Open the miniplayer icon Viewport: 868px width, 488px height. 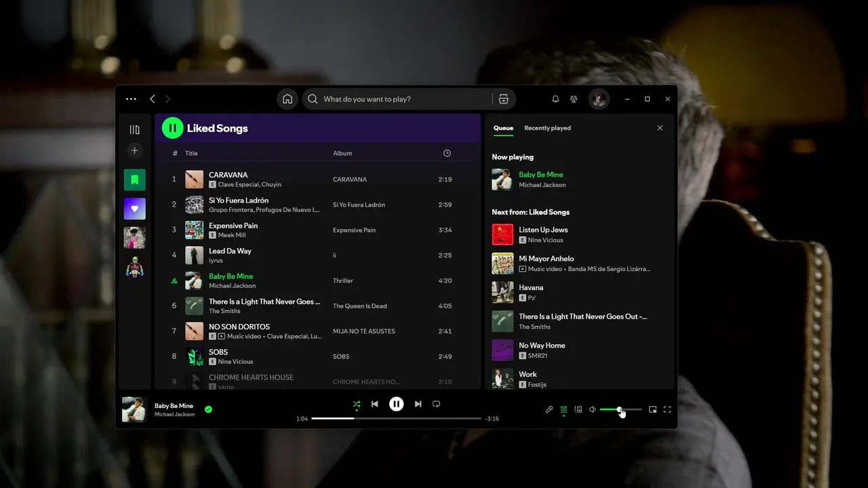[652, 409]
